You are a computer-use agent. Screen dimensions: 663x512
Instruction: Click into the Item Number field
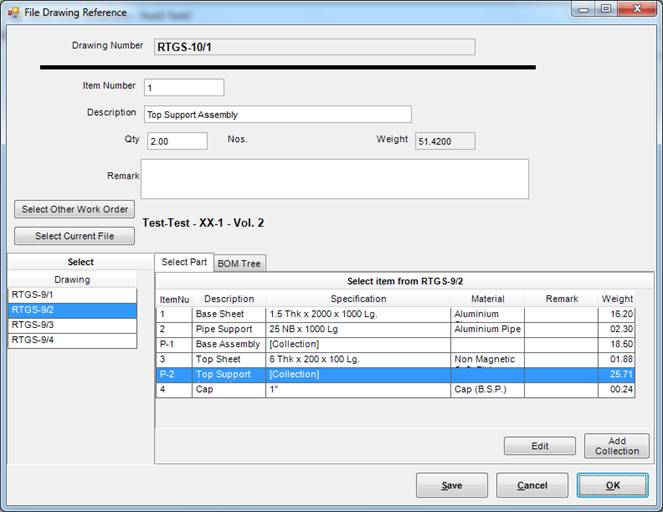coord(184,88)
